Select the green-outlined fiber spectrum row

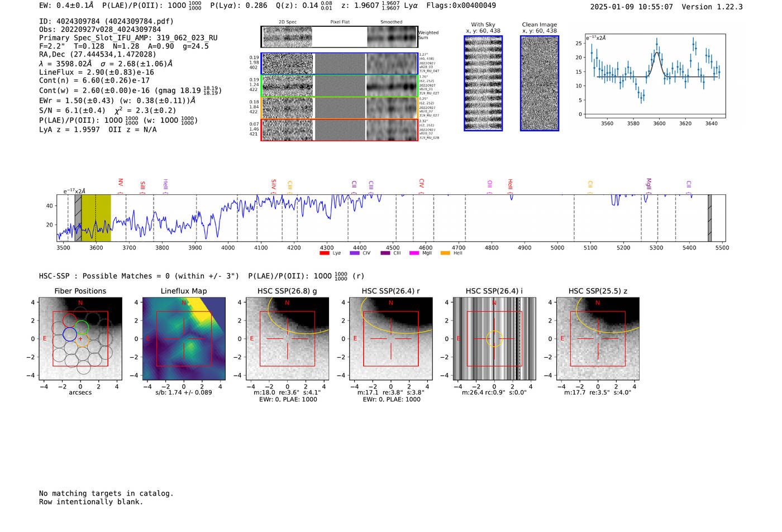click(340, 86)
